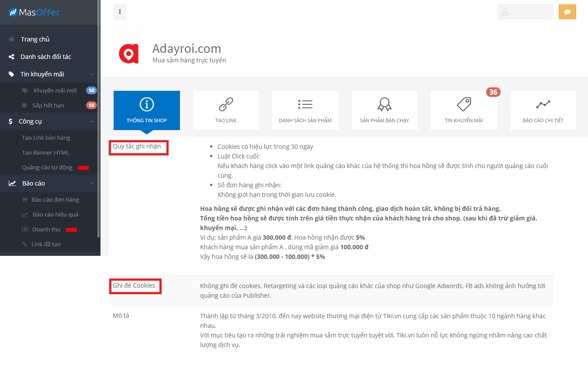Click the 36 badge on Tin khuyến mãi tab
This screenshot has width=588, height=392.
coord(493,92)
